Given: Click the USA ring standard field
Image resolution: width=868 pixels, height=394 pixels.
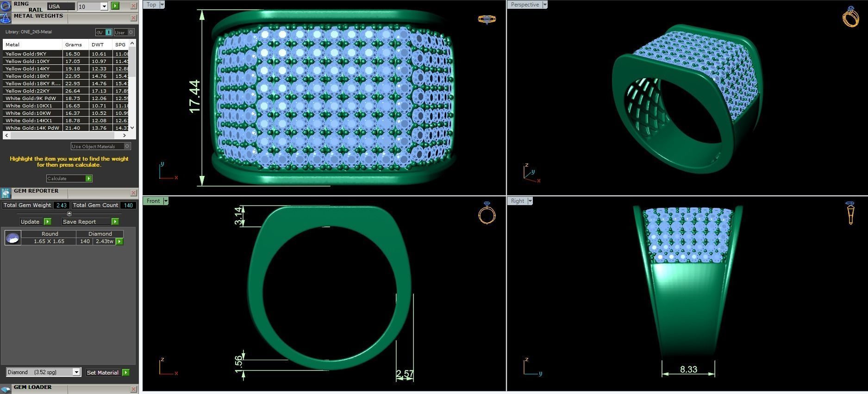Looking at the screenshot, I should tap(61, 6).
